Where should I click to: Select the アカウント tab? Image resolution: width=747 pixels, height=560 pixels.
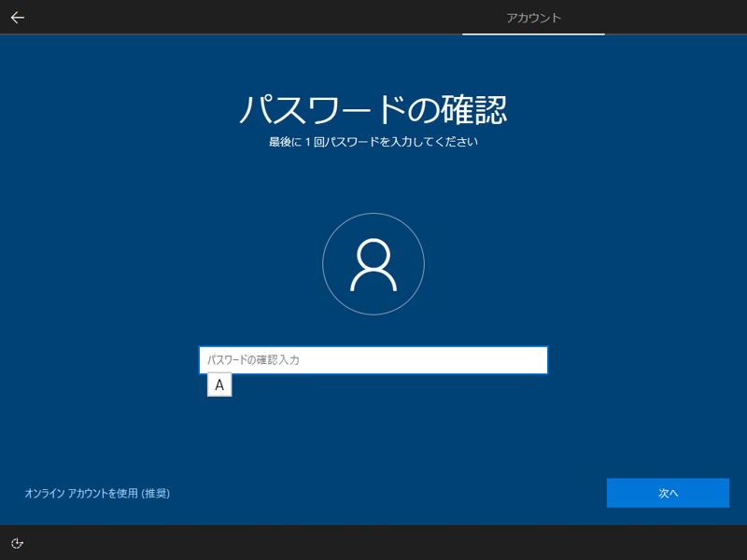point(533,18)
